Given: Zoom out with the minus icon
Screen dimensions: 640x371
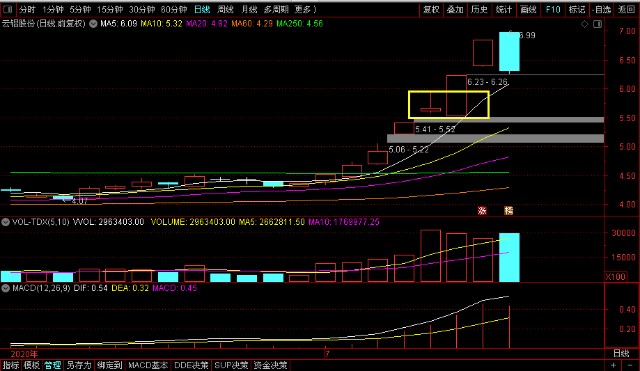Looking at the screenshot, I should pyautogui.click(x=631, y=365).
